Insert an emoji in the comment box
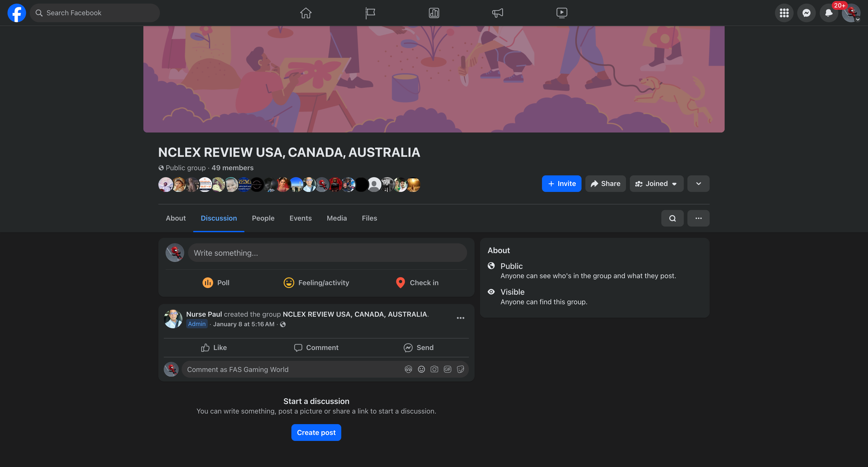Viewport: 868px width, 467px height. pos(421,369)
